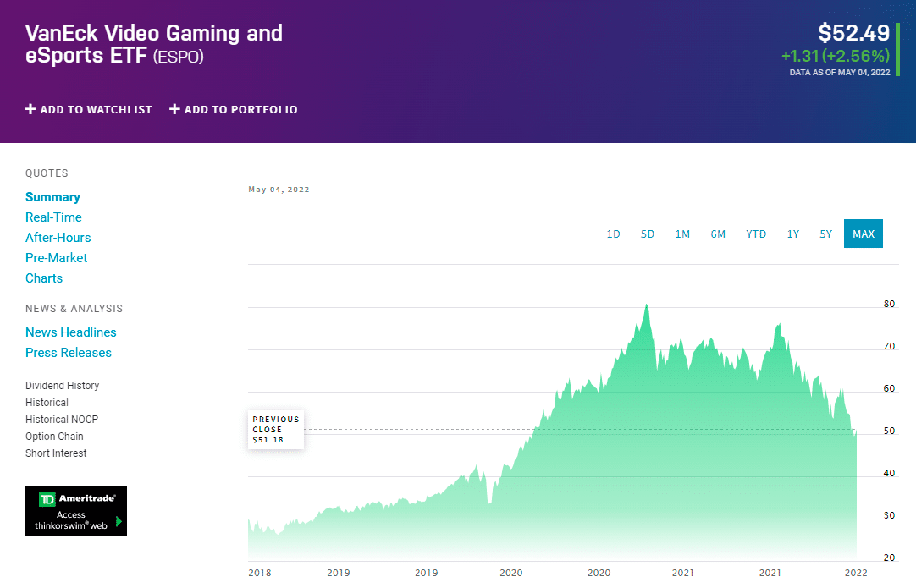Screen dimensions: 916x588
Task: Go to Pre-Market quotes
Action: coord(56,258)
